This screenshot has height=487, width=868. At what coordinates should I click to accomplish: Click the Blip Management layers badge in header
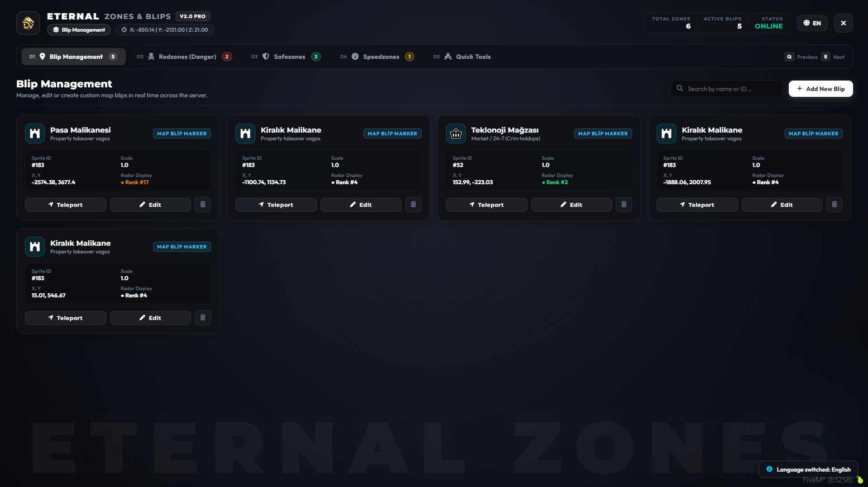click(79, 30)
